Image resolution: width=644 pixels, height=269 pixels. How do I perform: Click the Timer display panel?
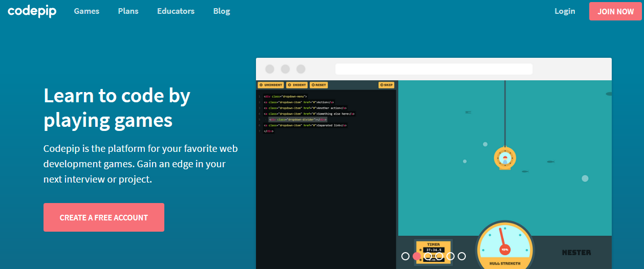point(433,251)
